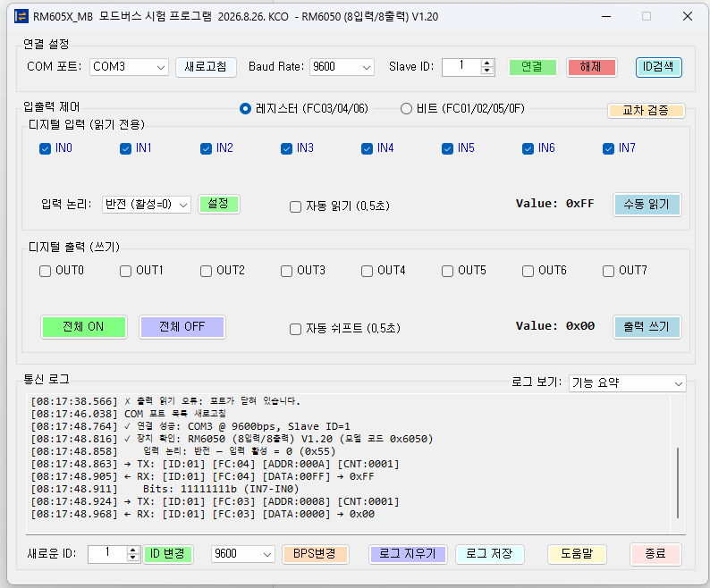The height and width of the screenshot is (588, 710).
Task: Click the app icon in title bar
Action: coord(21,16)
